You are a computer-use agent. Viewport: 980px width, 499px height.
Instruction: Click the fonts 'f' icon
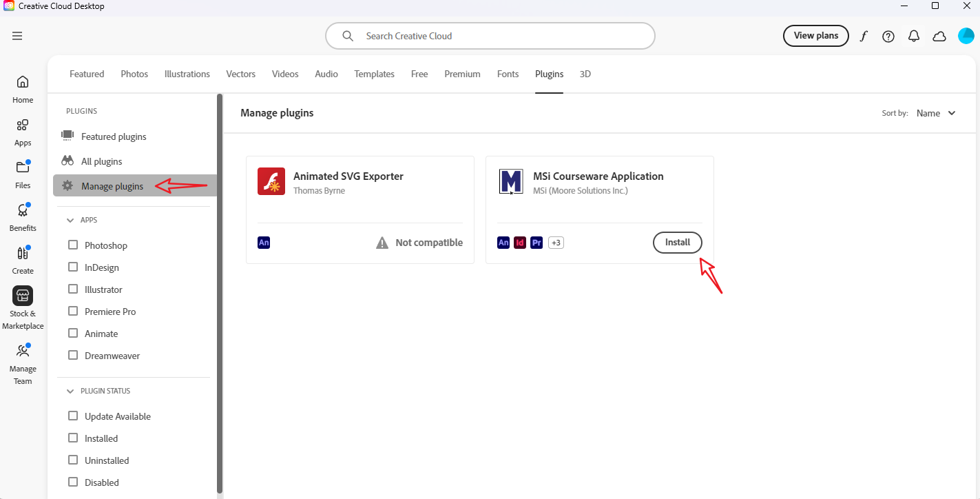click(x=864, y=36)
